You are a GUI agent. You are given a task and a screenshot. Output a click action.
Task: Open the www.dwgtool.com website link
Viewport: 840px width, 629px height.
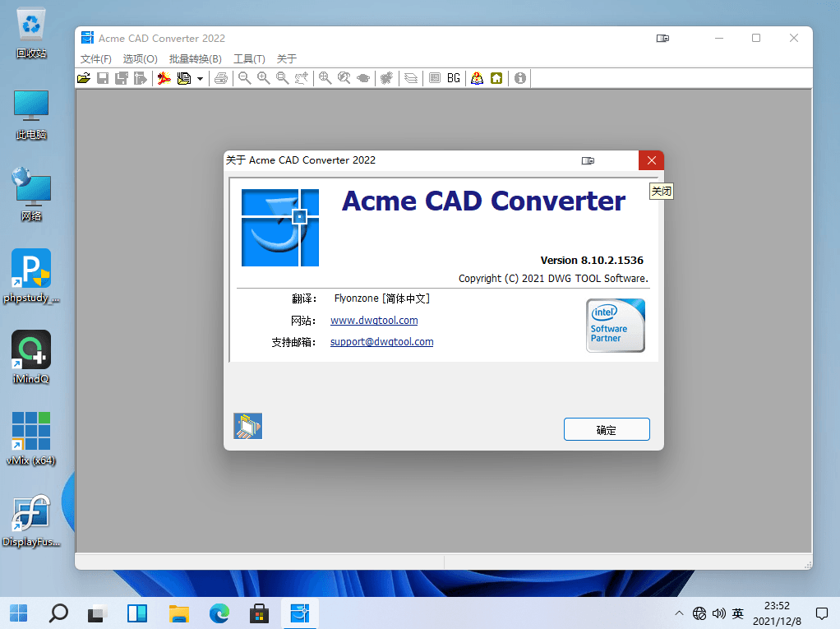click(374, 321)
